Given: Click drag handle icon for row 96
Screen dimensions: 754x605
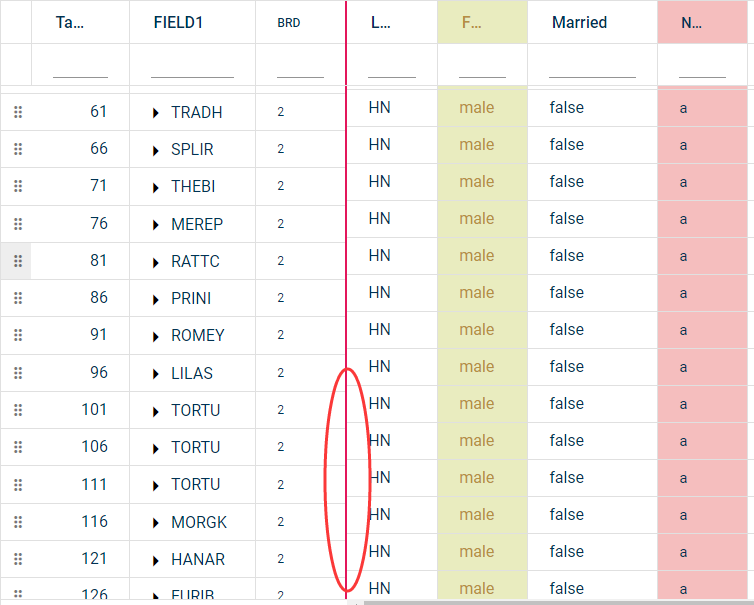Looking at the screenshot, I should (x=17, y=373).
